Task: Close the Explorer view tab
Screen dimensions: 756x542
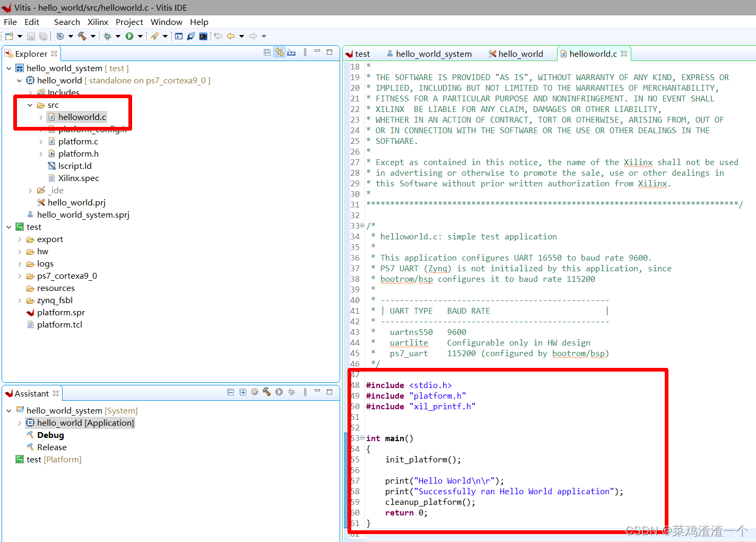Action: point(54,54)
